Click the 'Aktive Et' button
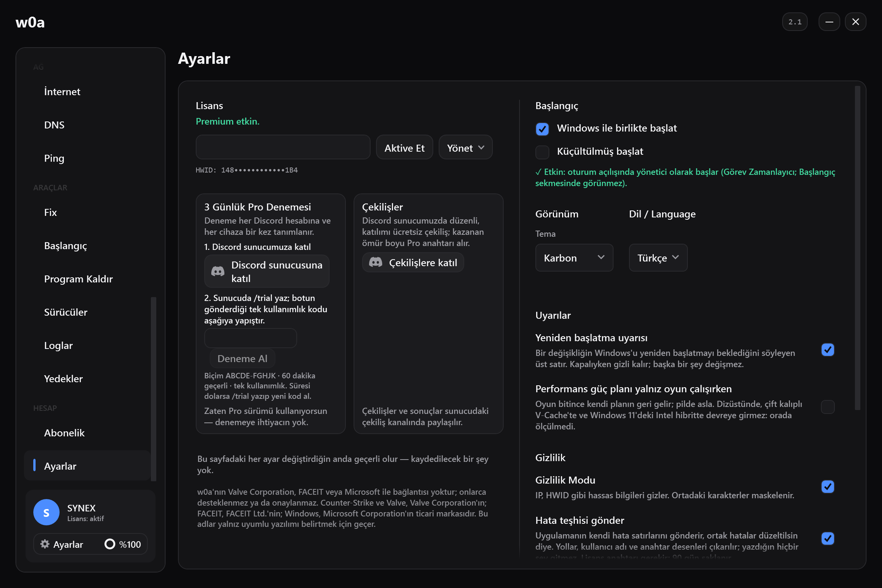 pyautogui.click(x=405, y=147)
